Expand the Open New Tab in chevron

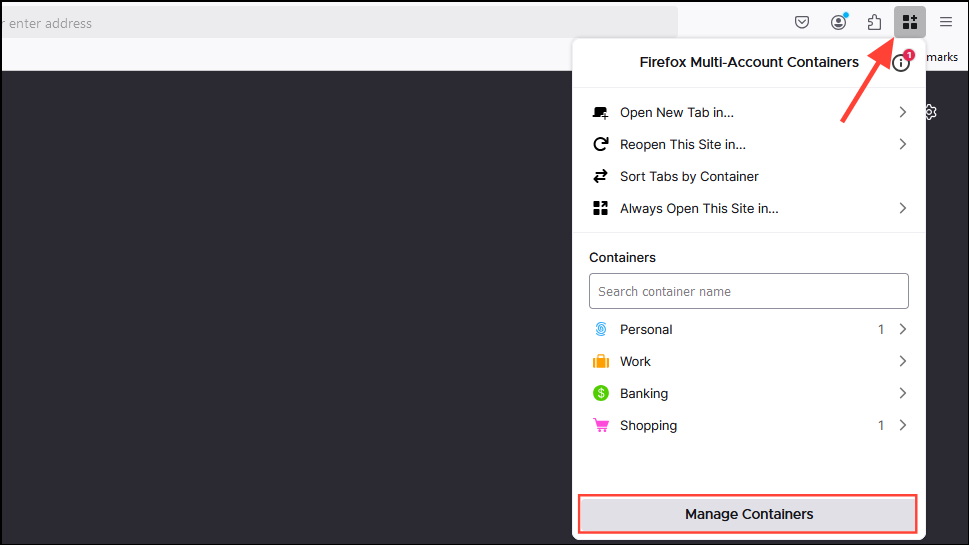[903, 112]
